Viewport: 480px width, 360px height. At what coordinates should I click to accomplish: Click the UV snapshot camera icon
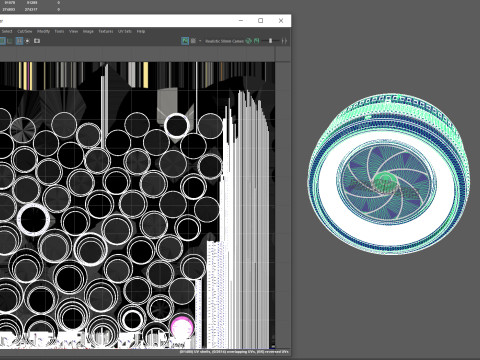pos(37,41)
